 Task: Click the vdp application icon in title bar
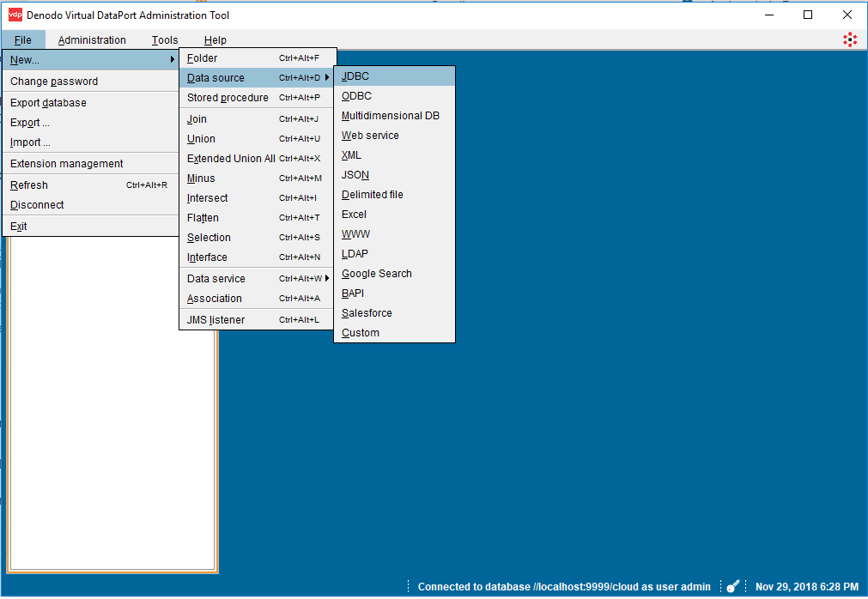[x=15, y=15]
